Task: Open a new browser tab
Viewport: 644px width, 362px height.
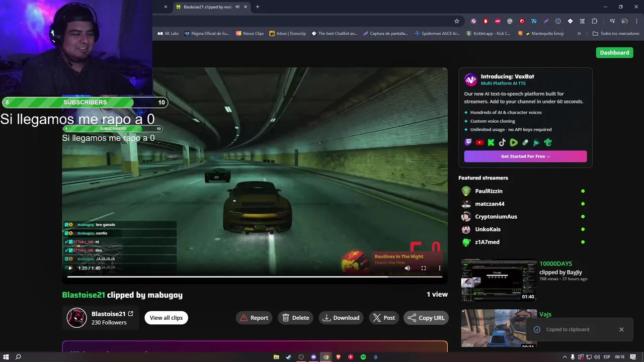Action: [x=258, y=7]
